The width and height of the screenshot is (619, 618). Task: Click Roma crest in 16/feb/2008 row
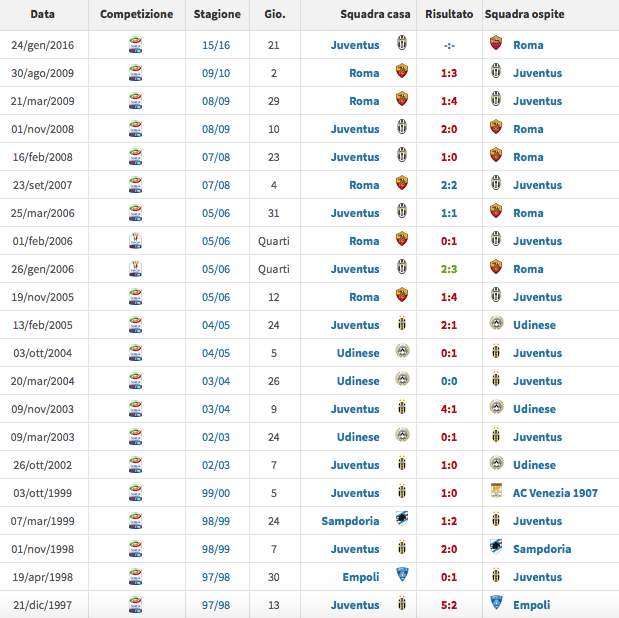(495, 157)
